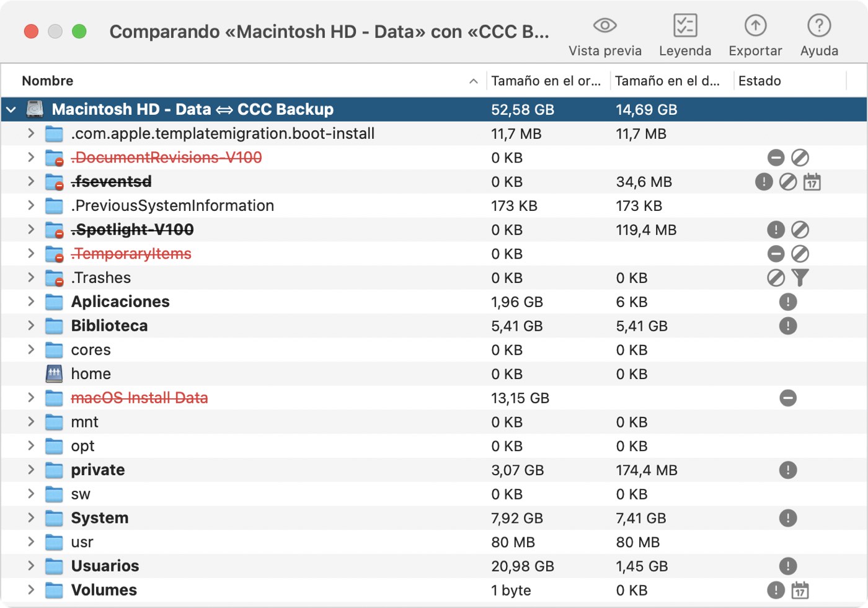Expand the Volumes folder
The height and width of the screenshot is (608, 868).
click(x=31, y=590)
